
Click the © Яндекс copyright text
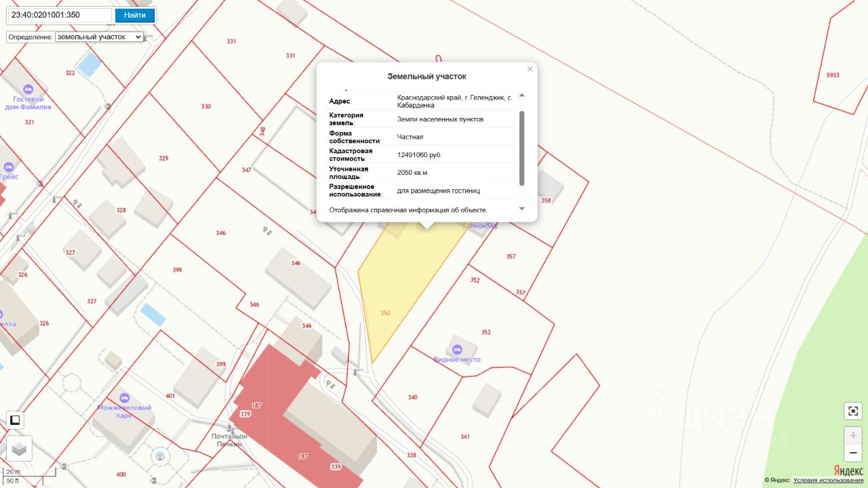click(x=776, y=481)
